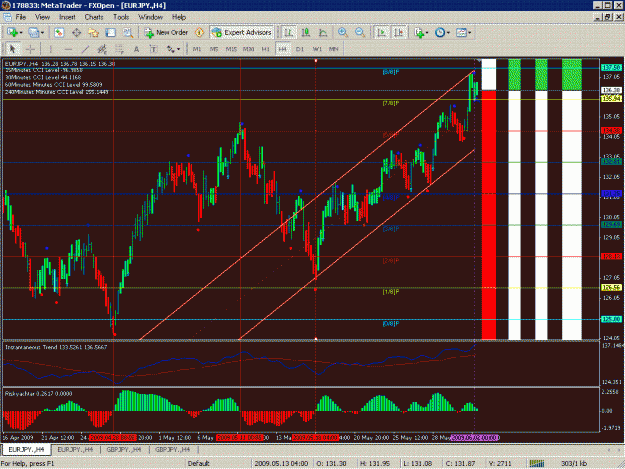Image resolution: width=625 pixels, height=469 pixels.
Task: Select the Text (A) tool
Action: [x=136, y=49]
